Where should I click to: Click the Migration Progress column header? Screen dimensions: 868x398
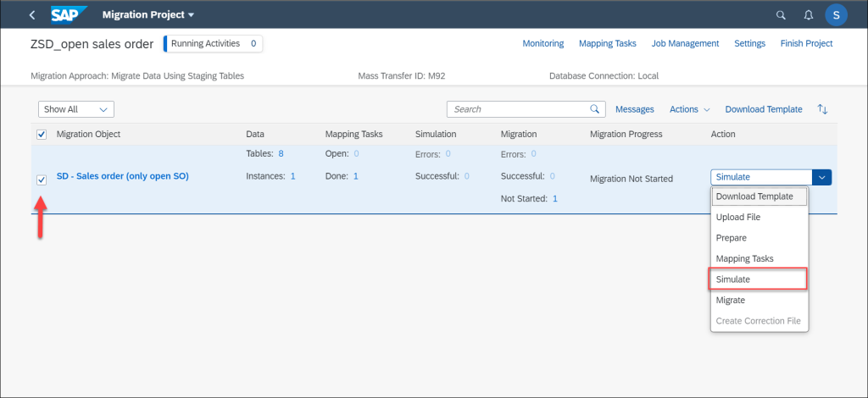tap(626, 135)
